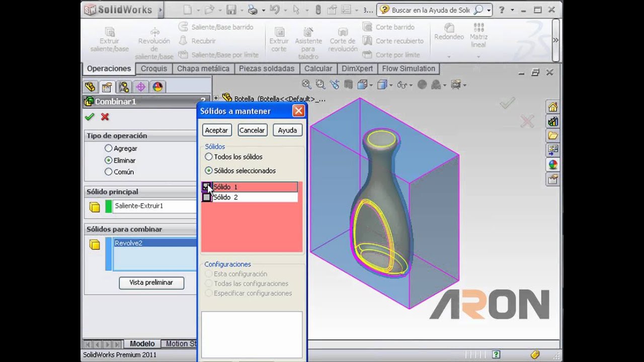Click the Redondeo fillet tool
This screenshot has width=644, height=362.
click(x=449, y=32)
